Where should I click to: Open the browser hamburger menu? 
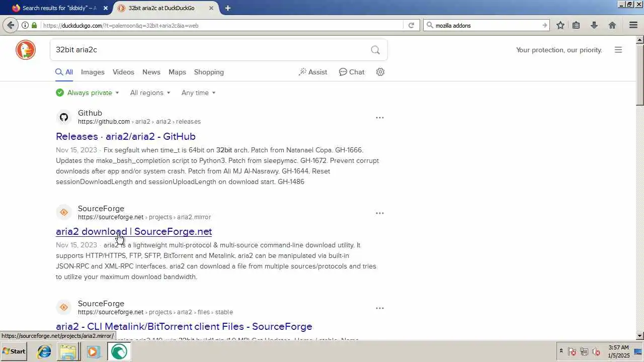(x=633, y=25)
